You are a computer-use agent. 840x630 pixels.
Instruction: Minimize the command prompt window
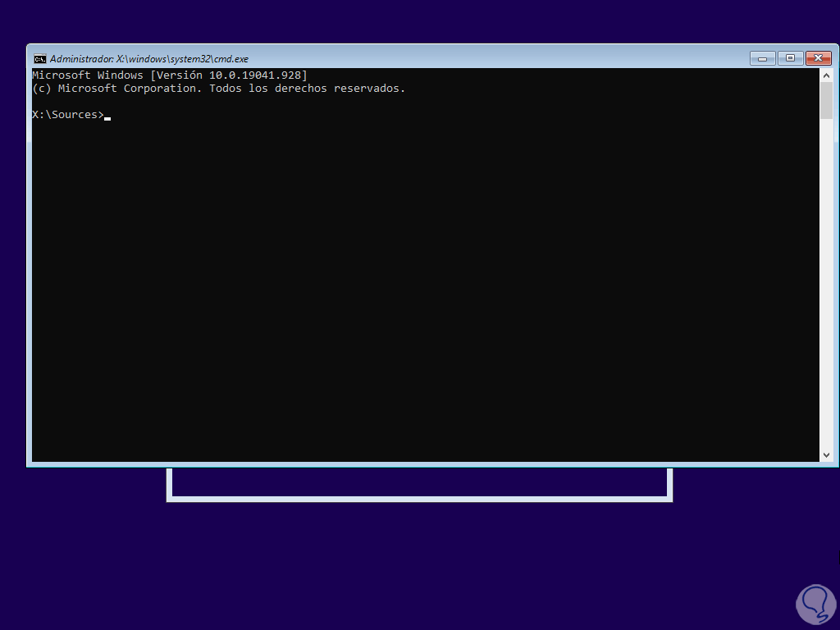click(x=763, y=58)
